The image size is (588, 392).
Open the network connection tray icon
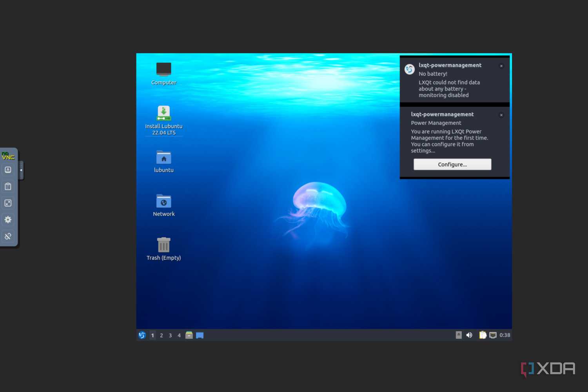point(493,335)
